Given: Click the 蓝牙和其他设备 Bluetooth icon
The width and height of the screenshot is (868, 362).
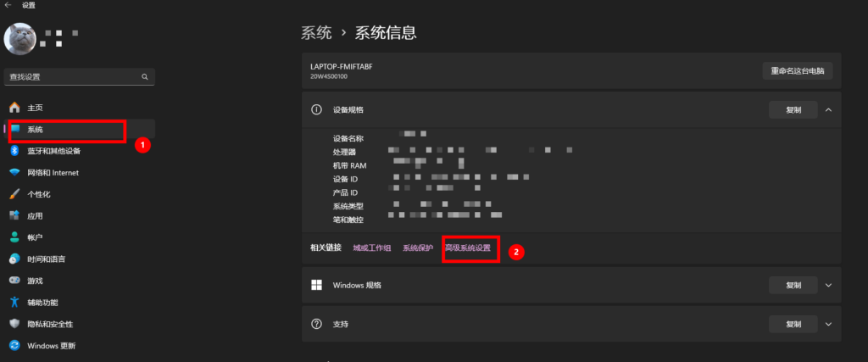Looking at the screenshot, I should 14,151.
